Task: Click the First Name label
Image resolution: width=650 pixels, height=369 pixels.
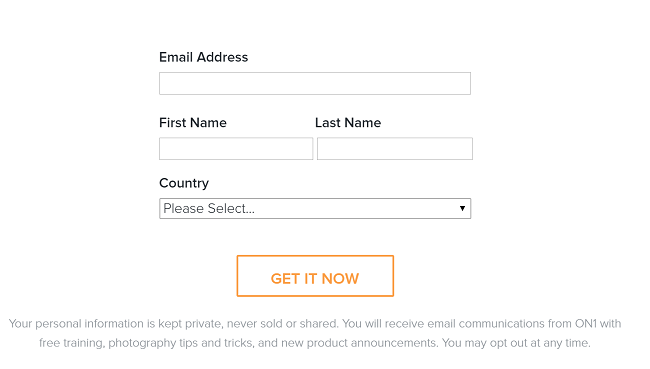Action: (x=193, y=123)
